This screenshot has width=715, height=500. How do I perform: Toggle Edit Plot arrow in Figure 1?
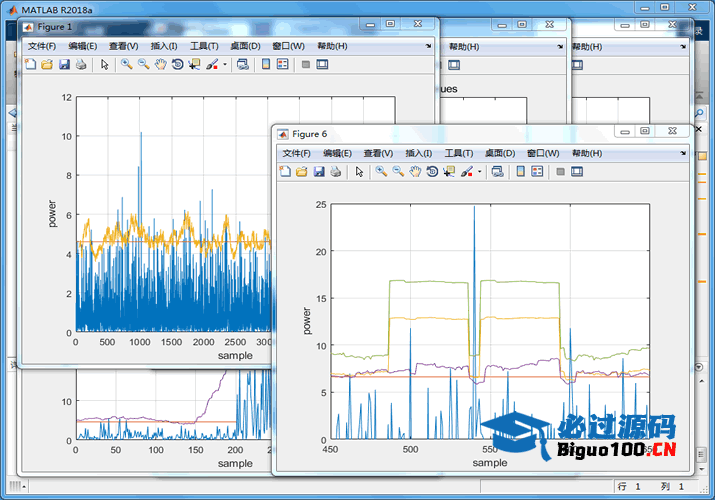[x=104, y=64]
